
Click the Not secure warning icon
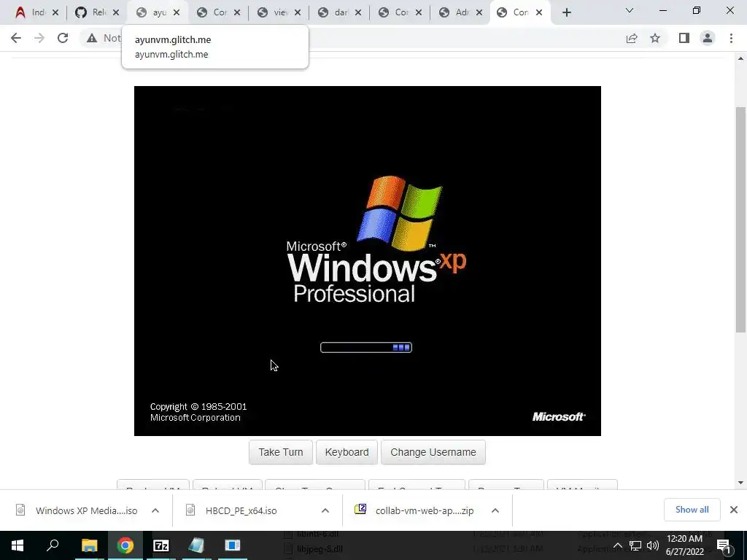92,38
